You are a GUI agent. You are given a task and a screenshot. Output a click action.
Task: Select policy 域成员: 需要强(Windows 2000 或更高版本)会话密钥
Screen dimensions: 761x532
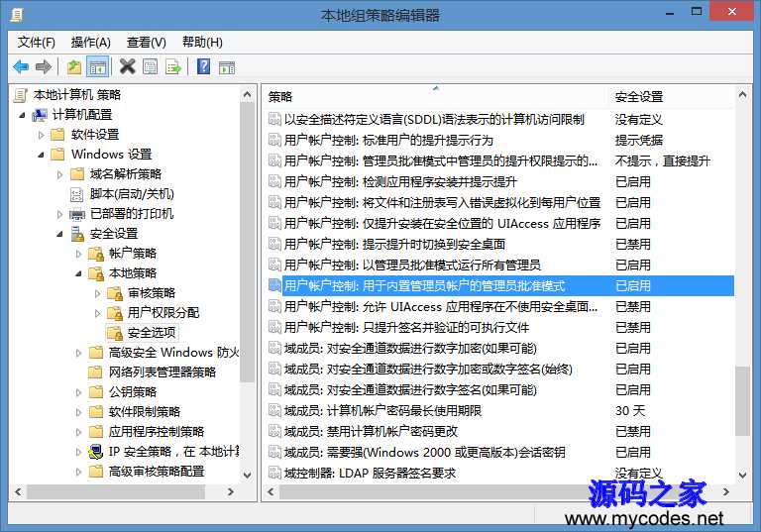tap(425, 453)
